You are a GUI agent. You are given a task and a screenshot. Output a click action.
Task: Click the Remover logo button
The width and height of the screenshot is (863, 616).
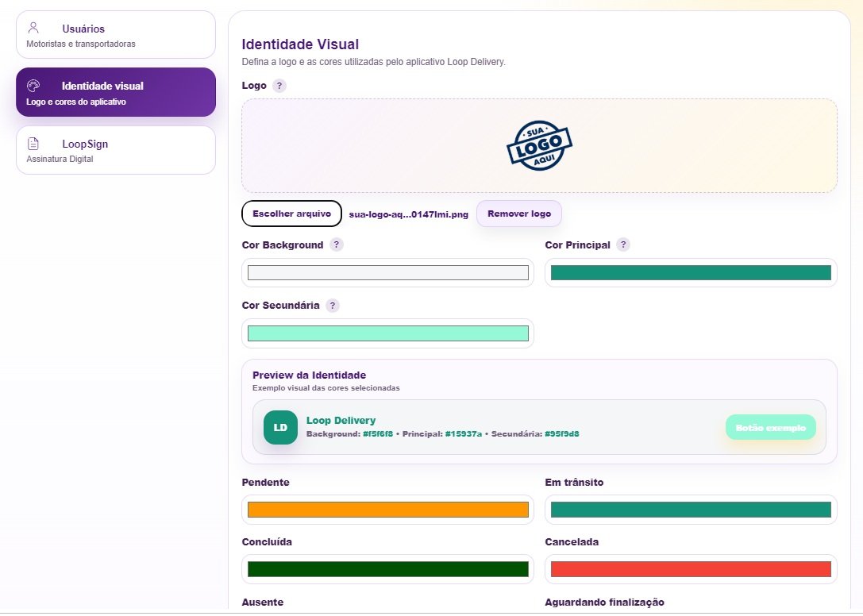(x=519, y=214)
